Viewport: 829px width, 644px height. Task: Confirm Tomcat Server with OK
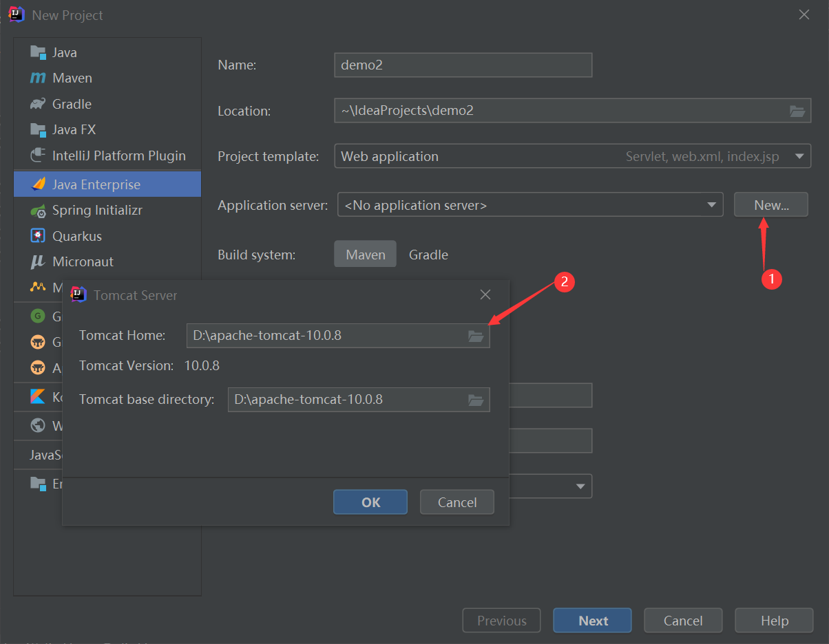tap(370, 502)
